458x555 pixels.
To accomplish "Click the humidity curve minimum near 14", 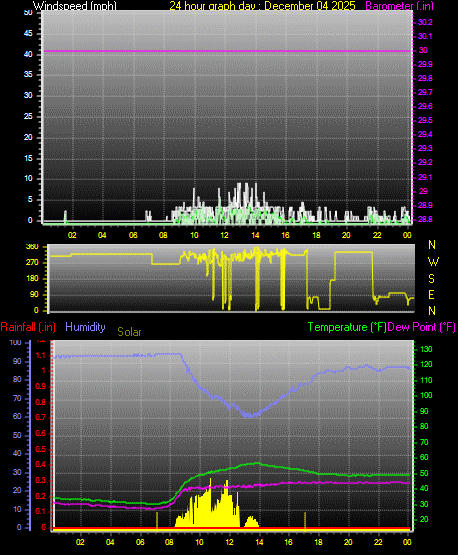I will [251, 415].
